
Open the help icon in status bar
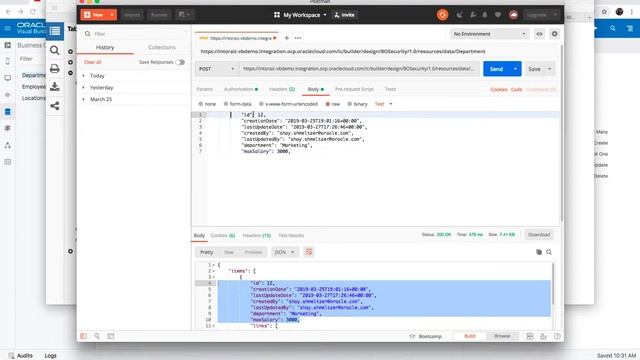[557, 336]
